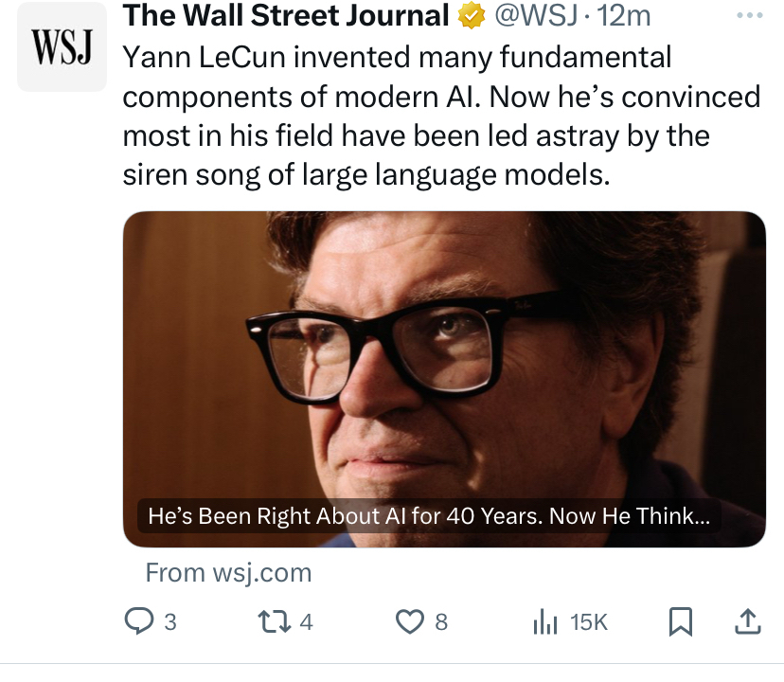
Task: Click the reply count of 3
Action: [x=170, y=622]
